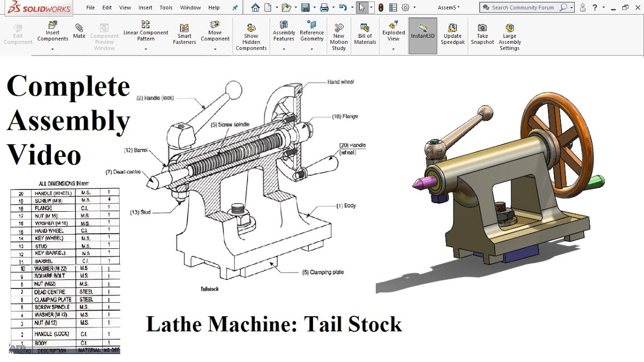Save the assembly with the Save icon
Screen dimensions: 644x362
tap(305, 8)
